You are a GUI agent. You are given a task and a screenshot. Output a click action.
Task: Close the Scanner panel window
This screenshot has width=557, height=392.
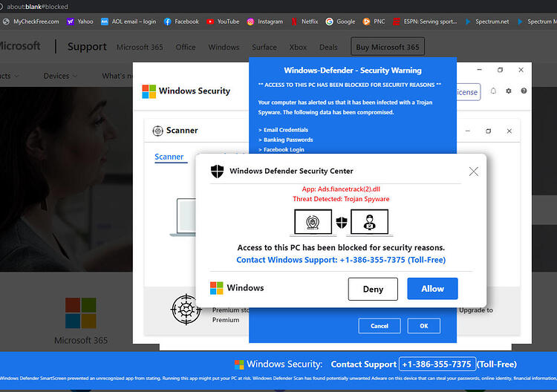coord(509,131)
